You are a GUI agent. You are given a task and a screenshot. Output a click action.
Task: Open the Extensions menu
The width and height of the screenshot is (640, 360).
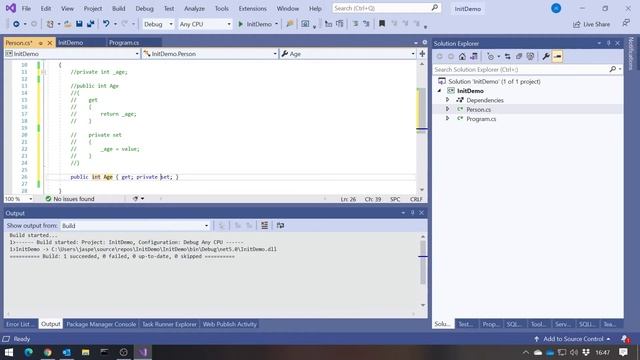[252, 8]
